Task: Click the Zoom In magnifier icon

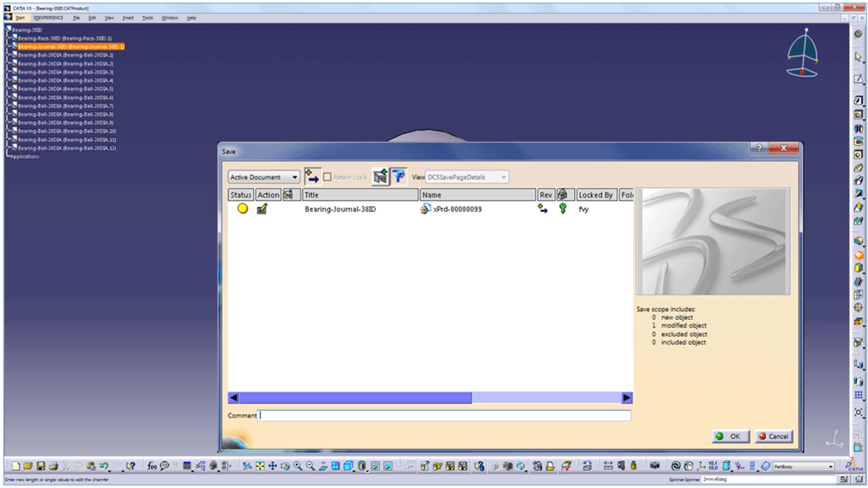Action: pos(297,466)
